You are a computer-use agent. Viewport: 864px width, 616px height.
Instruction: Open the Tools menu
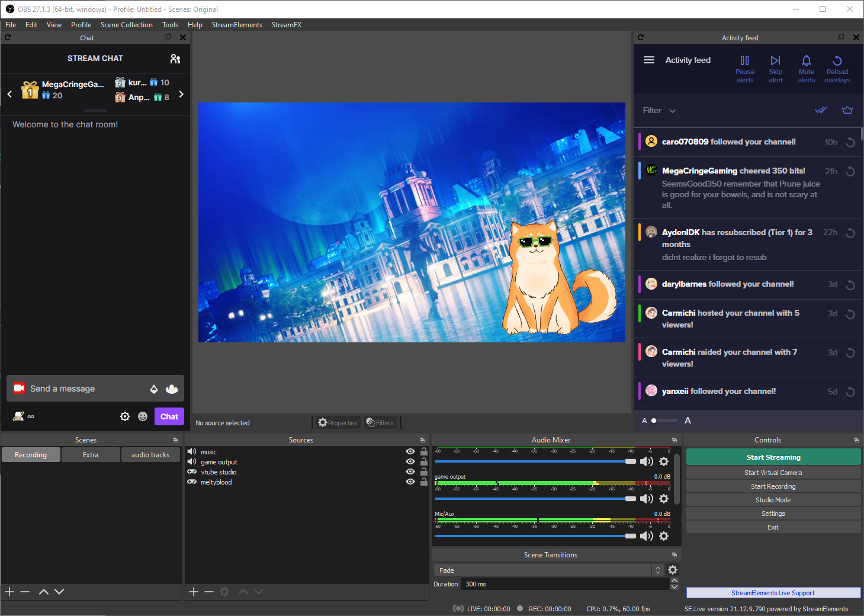click(x=171, y=25)
